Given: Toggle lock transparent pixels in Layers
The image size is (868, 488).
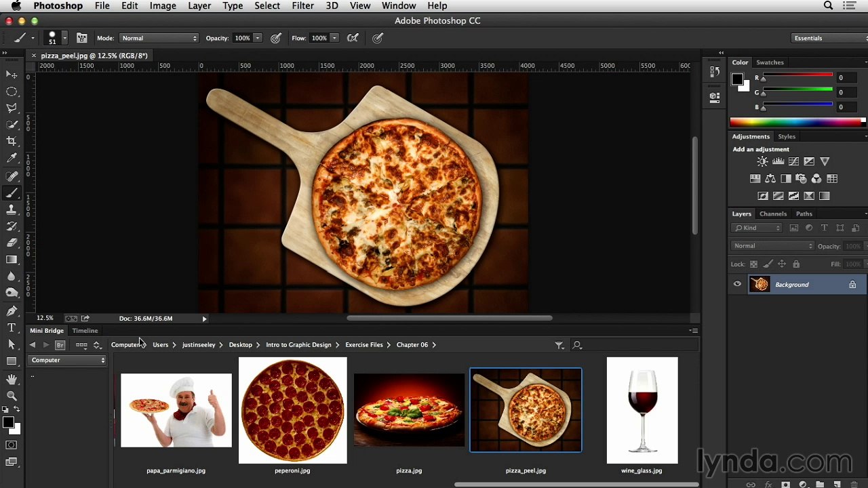Looking at the screenshot, I should coord(753,264).
